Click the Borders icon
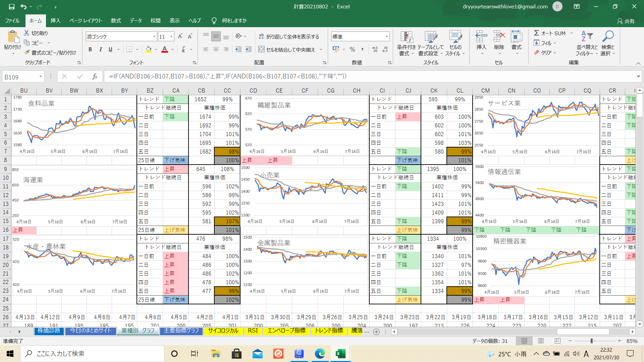 coord(129,50)
